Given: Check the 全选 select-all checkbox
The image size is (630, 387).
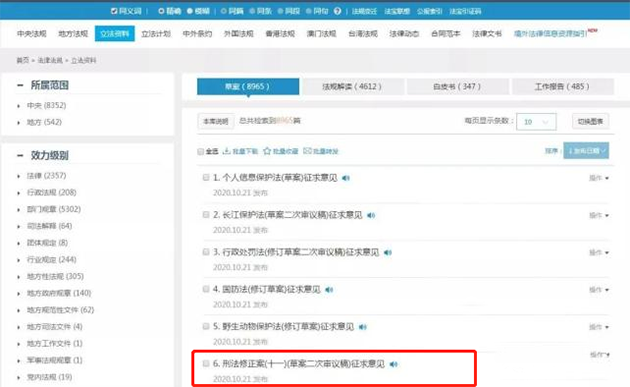Looking at the screenshot, I should coord(200,152).
